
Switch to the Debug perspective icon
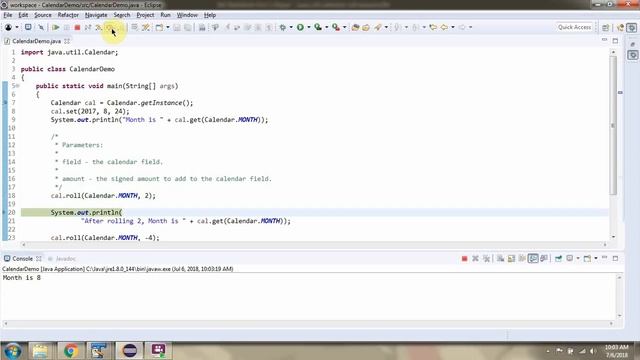(631, 27)
